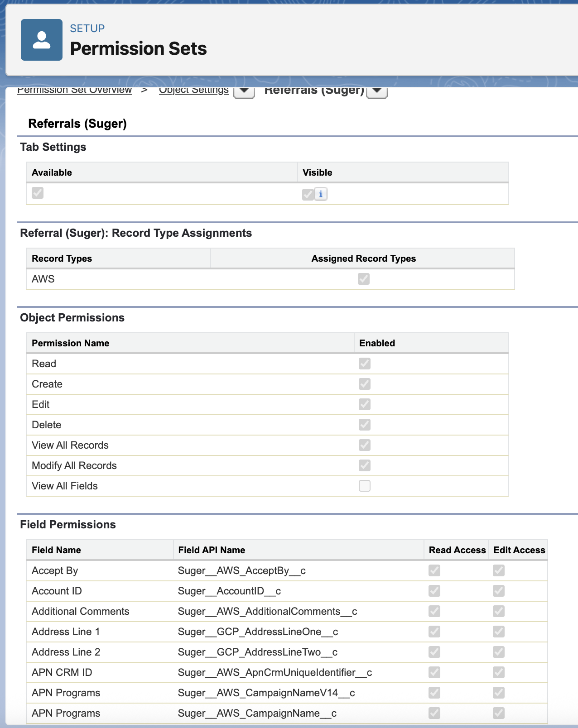This screenshot has width=578, height=728.
Task: Toggle Read Access for Accept By field
Action: 434,570
